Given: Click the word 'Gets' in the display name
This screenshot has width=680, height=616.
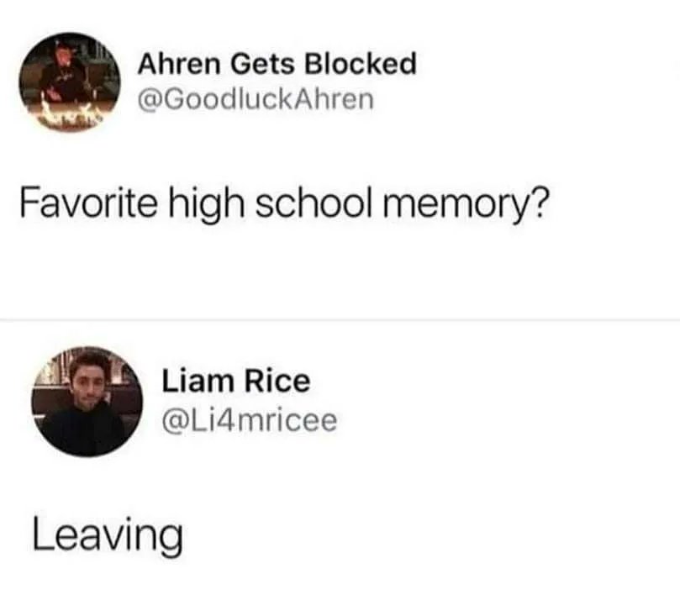Looking at the screenshot, I should pyautogui.click(x=261, y=64).
